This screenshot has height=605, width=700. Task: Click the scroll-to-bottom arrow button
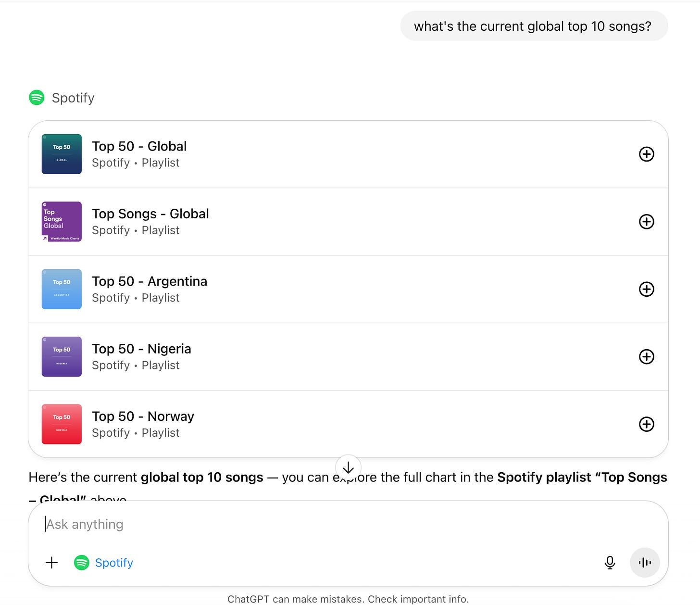(348, 467)
